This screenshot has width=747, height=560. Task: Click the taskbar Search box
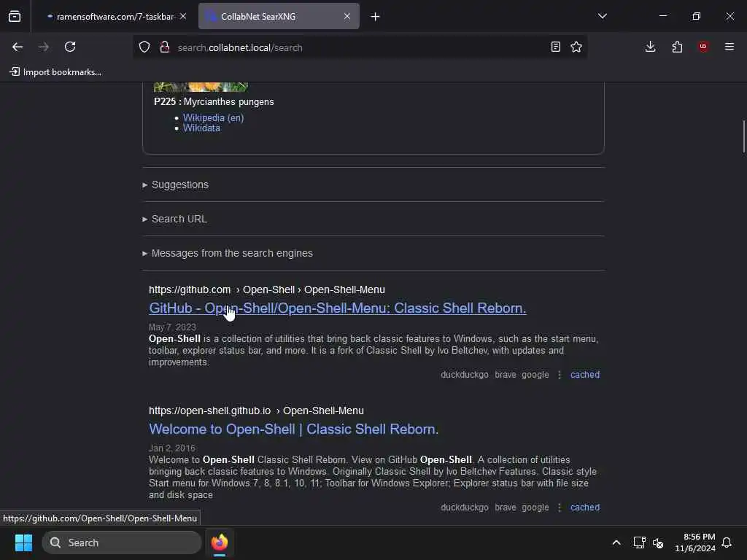click(122, 542)
